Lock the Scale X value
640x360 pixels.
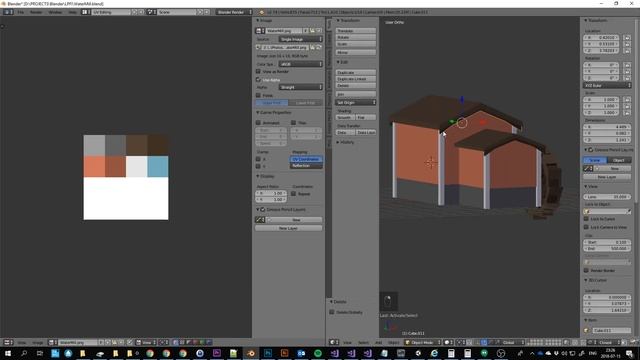pos(627,100)
